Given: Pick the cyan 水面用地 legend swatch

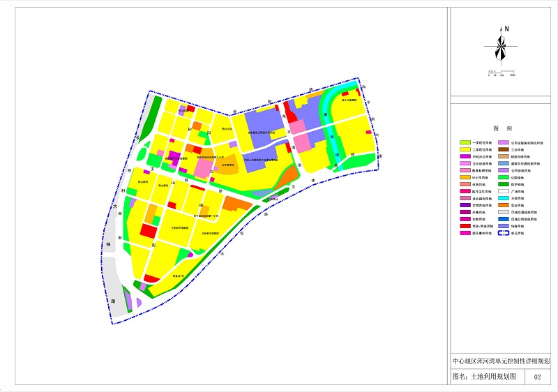Looking at the screenshot, I should [x=504, y=198].
